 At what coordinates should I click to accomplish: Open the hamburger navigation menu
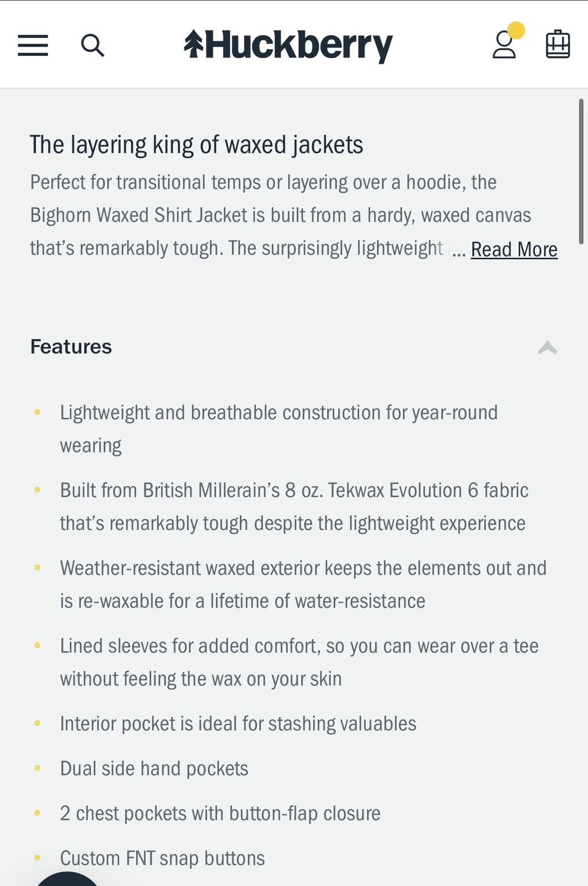(33, 45)
